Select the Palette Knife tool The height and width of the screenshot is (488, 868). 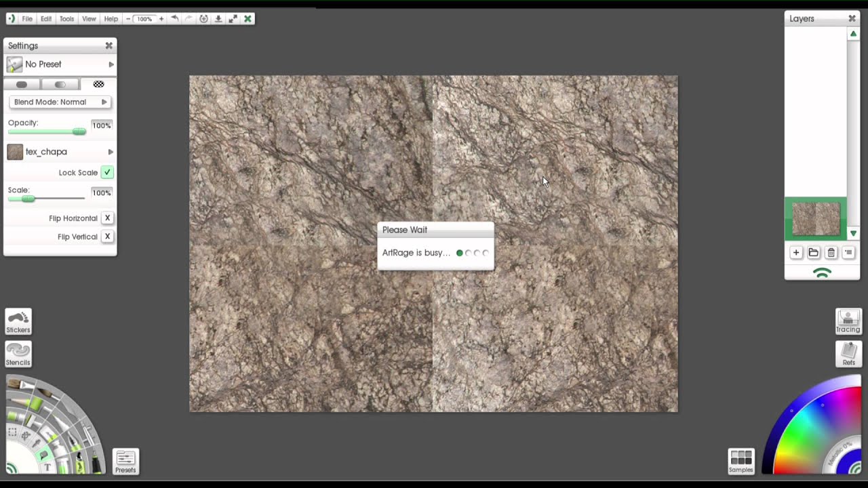pyautogui.click(x=71, y=409)
